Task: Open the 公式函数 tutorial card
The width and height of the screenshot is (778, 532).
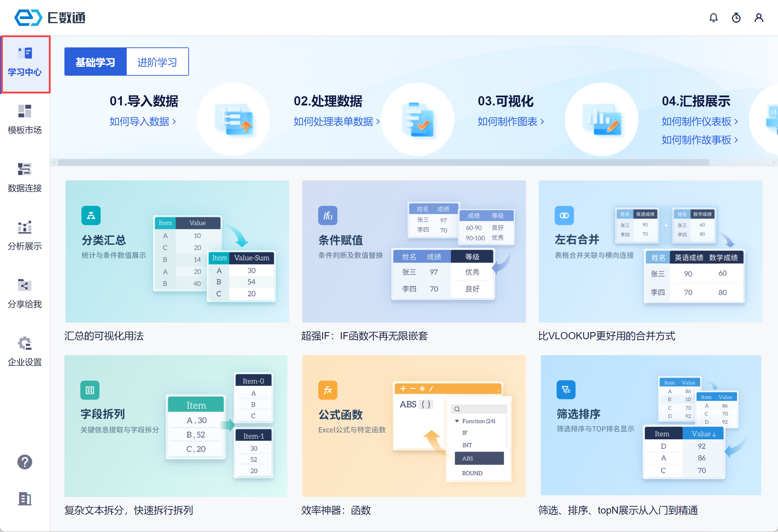Action: coord(413,426)
